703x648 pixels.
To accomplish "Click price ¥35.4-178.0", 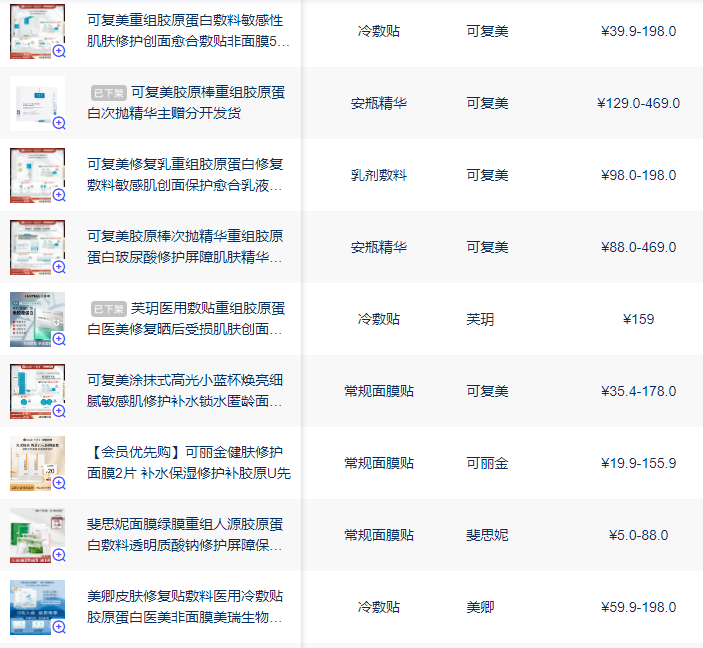I will point(638,391).
